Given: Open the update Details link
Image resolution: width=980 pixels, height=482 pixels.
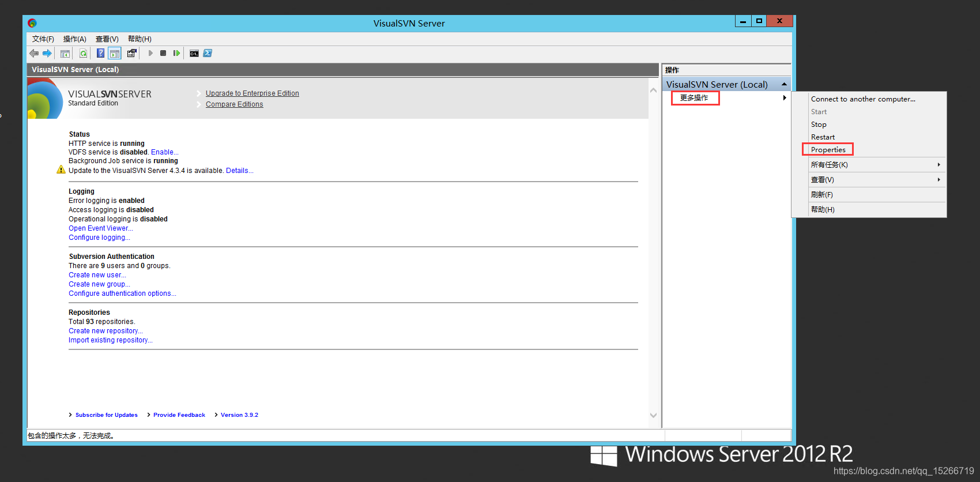Looking at the screenshot, I should click(x=239, y=171).
